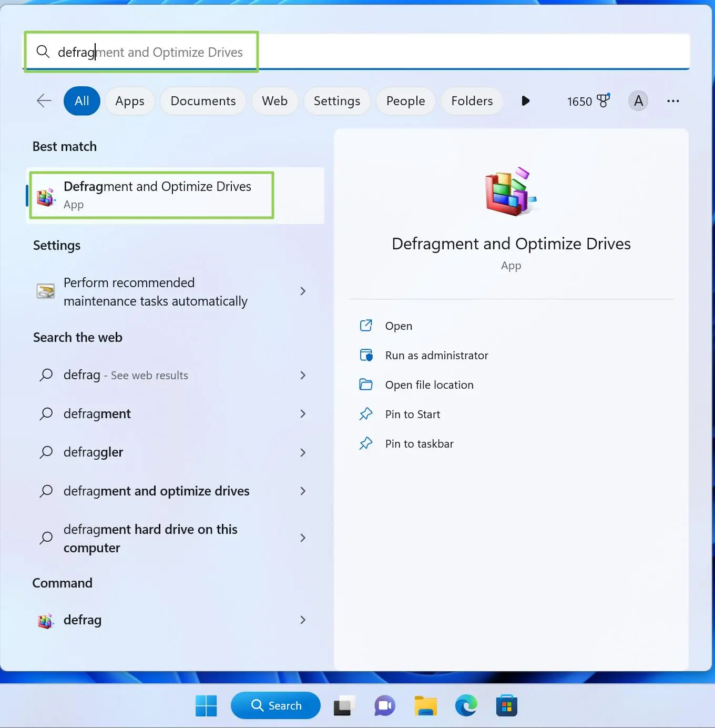
Task: Show more filters with the play arrow
Action: (525, 100)
